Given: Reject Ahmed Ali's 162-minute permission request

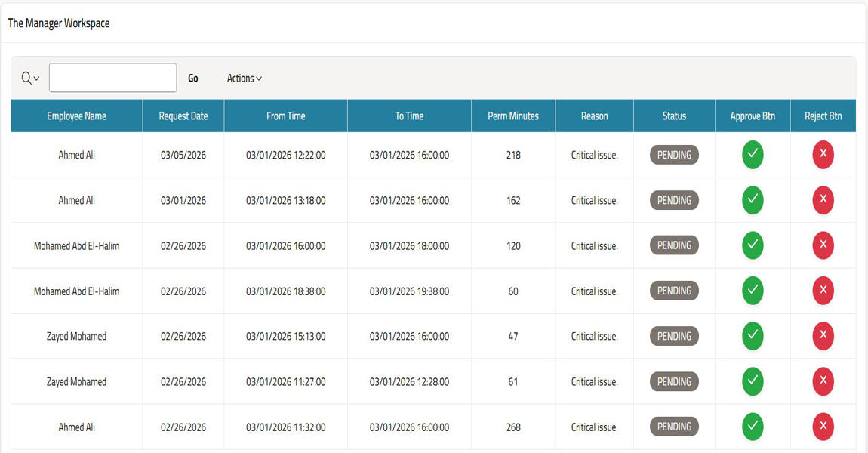Looking at the screenshot, I should coord(823,200).
